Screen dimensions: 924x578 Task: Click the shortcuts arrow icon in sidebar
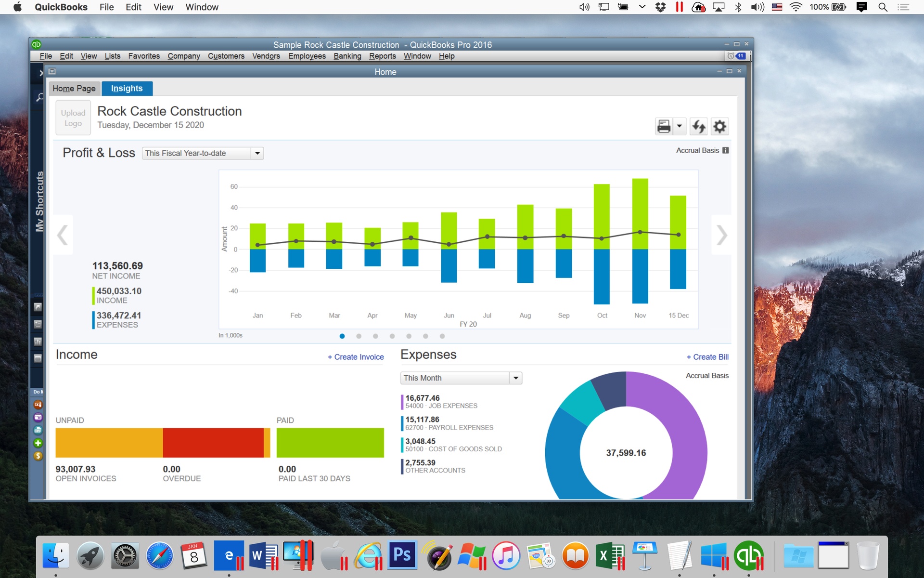coord(38,307)
